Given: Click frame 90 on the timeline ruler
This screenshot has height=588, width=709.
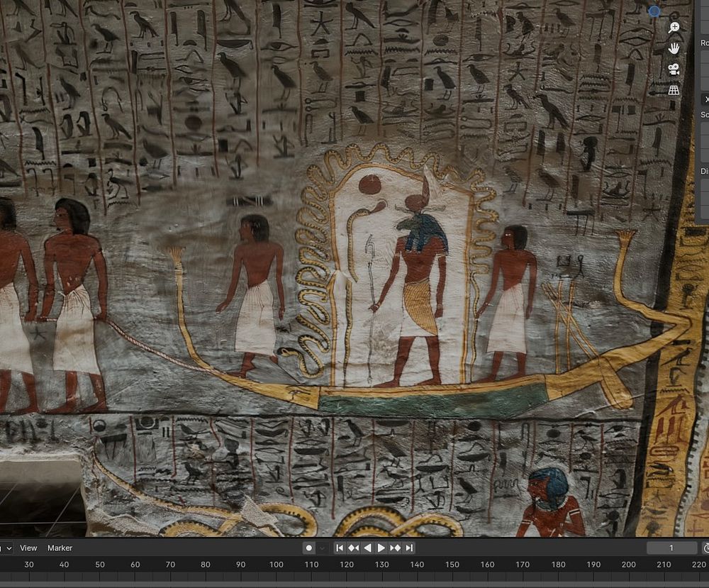Looking at the screenshot, I should (241, 565).
